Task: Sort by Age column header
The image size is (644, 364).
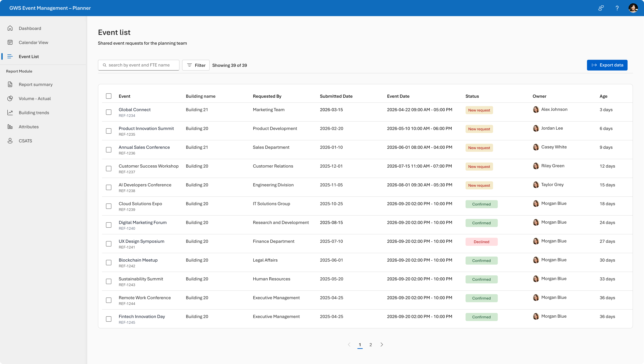Action: [603, 96]
